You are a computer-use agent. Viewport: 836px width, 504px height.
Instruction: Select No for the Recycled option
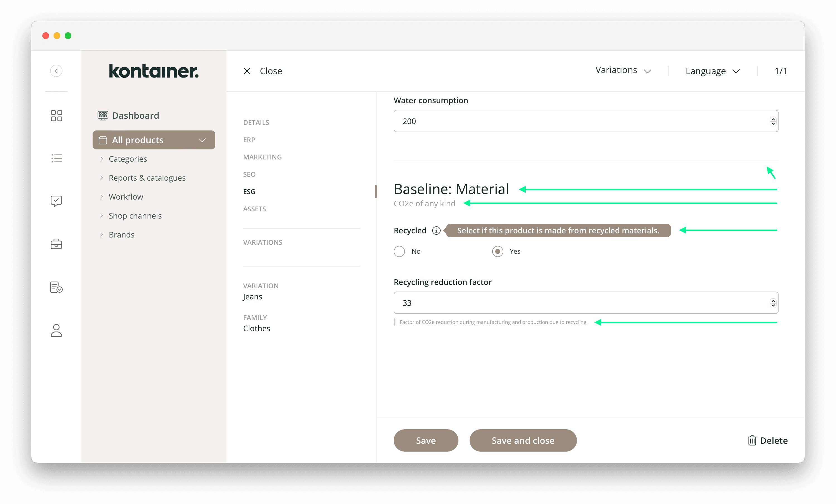point(399,251)
